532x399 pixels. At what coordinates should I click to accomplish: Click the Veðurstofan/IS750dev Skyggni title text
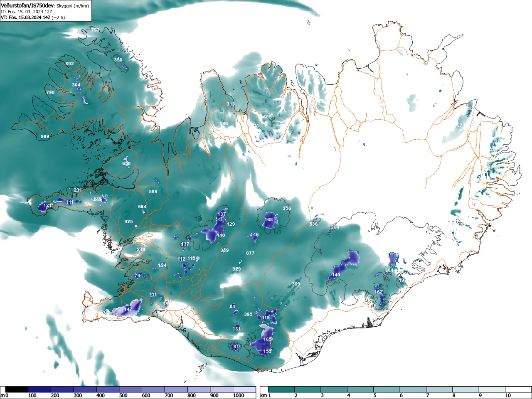point(45,6)
